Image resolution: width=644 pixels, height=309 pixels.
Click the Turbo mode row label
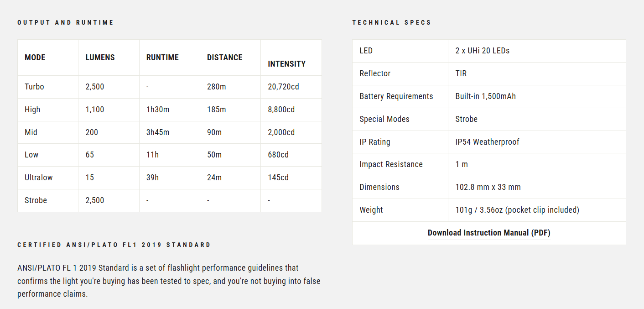coord(34,87)
